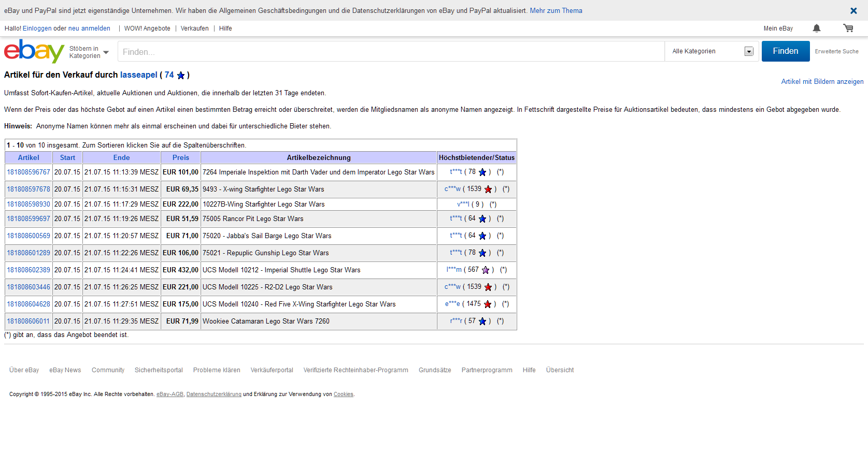Image resolution: width=868 pixels, height=468 pixels.
Task: Click the price EUR 222,00
Action: click(180, 204)
